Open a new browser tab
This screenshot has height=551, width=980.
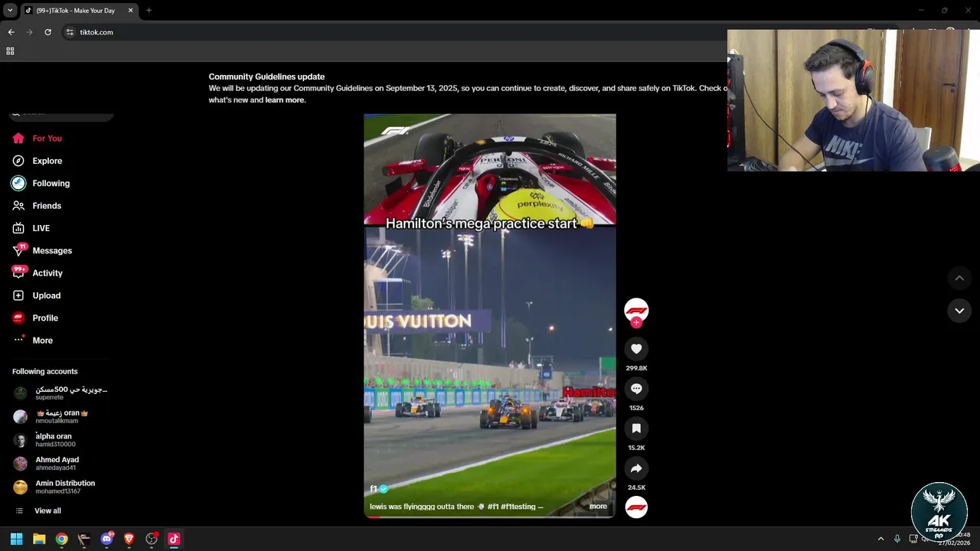point(149,11)
